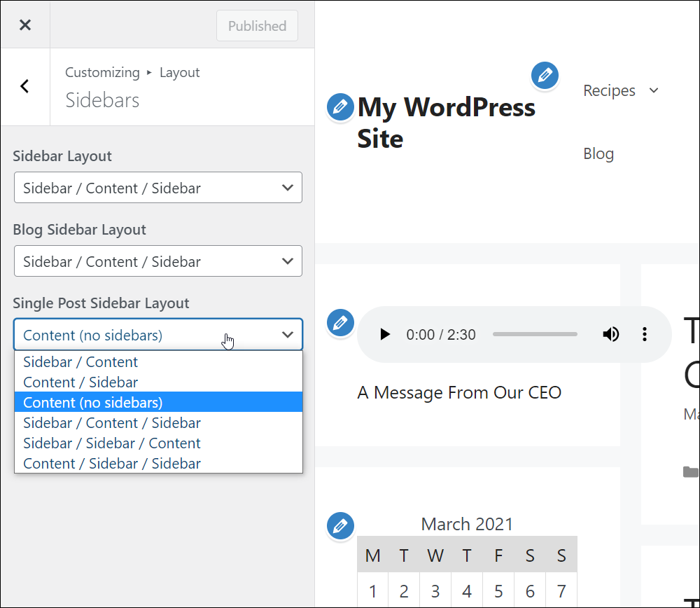This screenshot has height=608, width=700.
Task: Click calendar day 3
Action: [x=435, y=591]
